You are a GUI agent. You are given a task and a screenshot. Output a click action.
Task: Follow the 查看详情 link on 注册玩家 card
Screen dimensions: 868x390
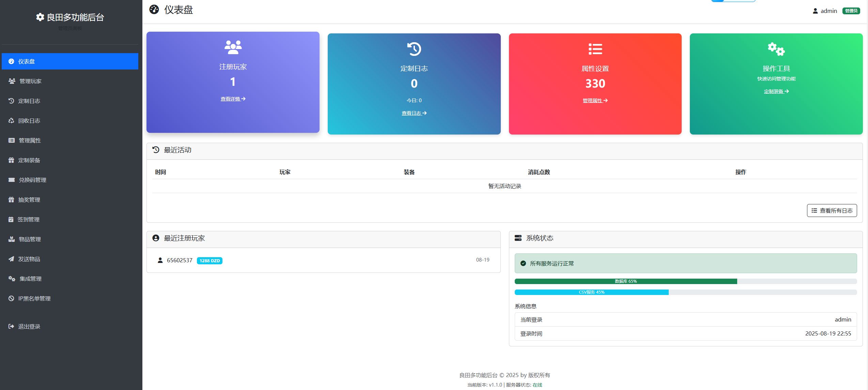233,99
